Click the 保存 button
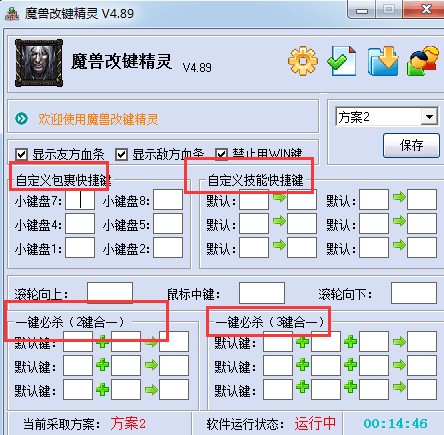Viewport: 444px width, 435px height. pyautogui.click(x=411, y=145)
